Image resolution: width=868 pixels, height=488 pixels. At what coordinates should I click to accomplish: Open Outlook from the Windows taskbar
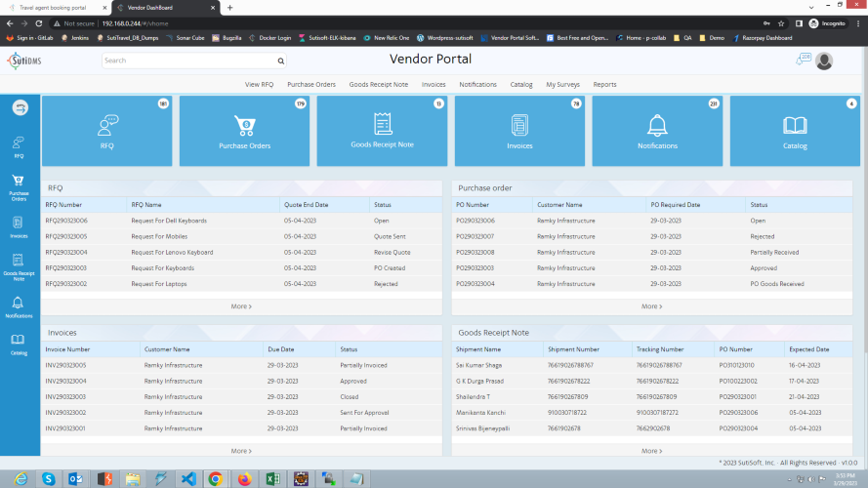point(76,478)
